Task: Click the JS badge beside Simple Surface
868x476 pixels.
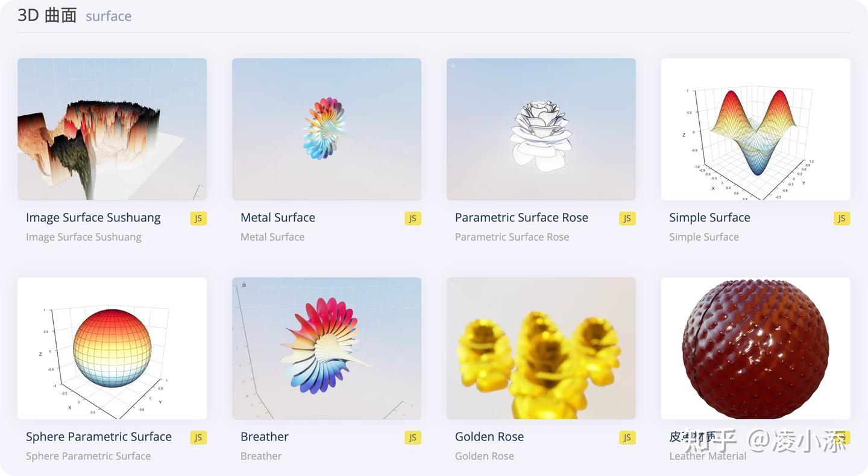Action: (x=842, y=218)
